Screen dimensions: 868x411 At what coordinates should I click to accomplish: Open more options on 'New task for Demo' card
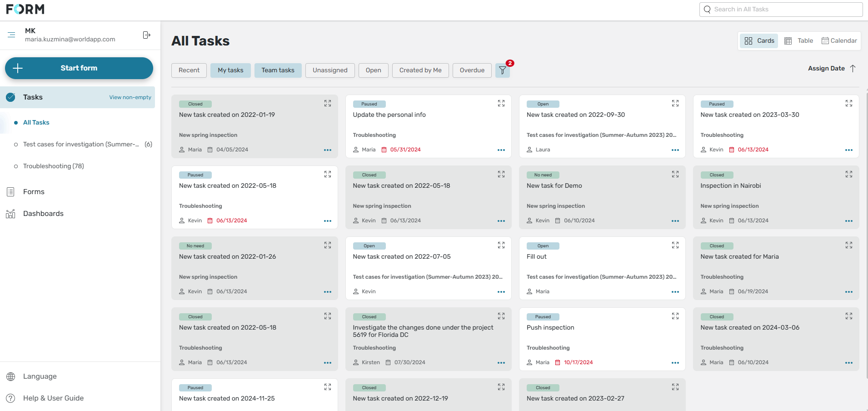pyautogui.click(x=675, y=221)
